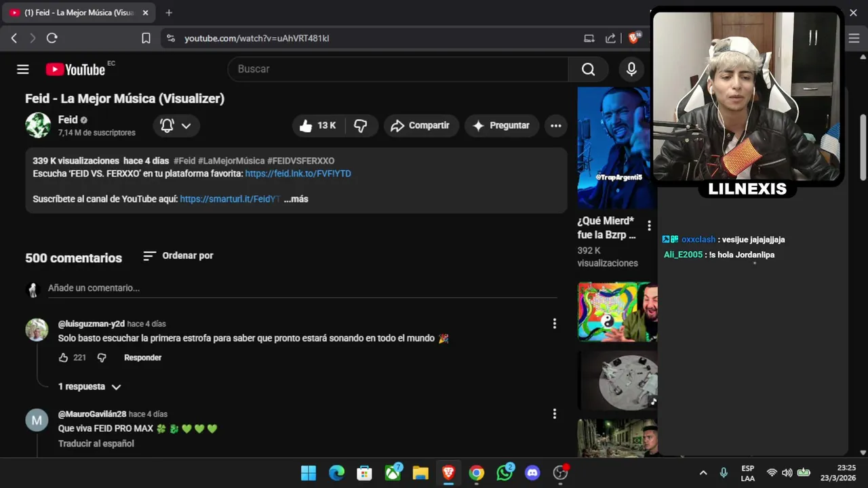This screenshot has height=488, width=868.
Task: Go back with the browser back arrow
Action: tap(14, 39)
